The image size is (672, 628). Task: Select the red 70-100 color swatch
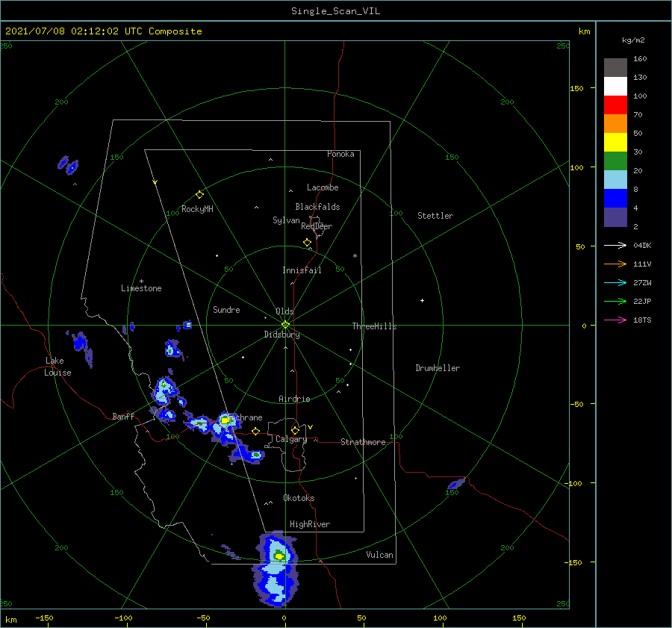615,105
